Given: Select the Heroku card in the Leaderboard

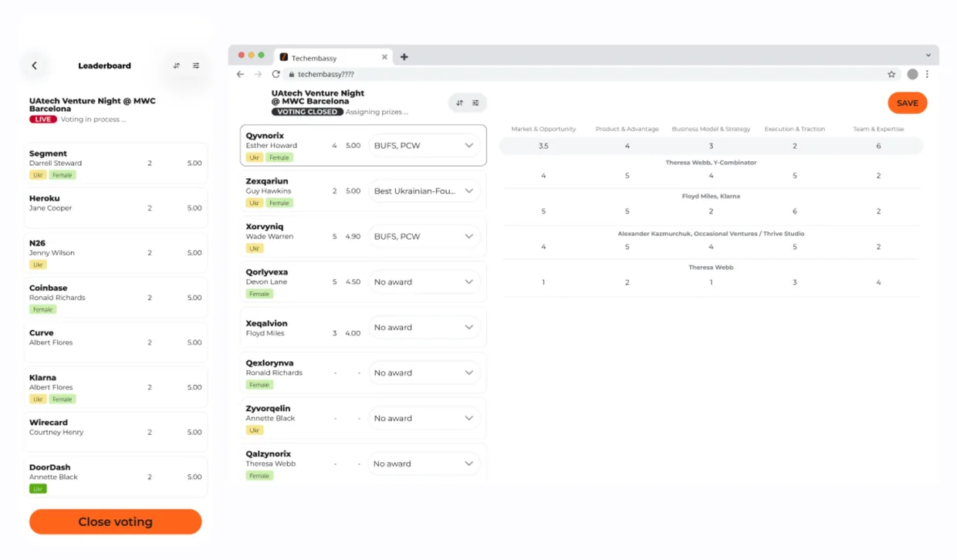Looking at the screenshot, I should (116, 208).
